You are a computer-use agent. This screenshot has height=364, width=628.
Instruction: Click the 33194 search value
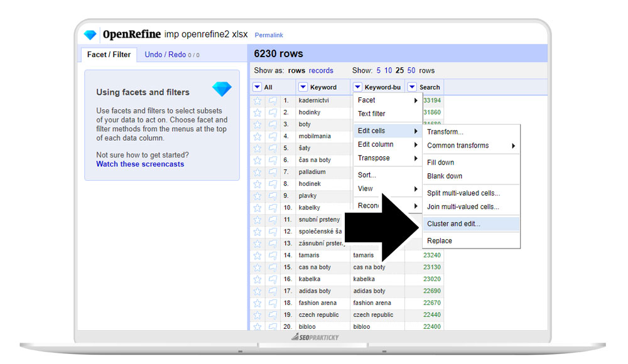(x=432, y=100)
